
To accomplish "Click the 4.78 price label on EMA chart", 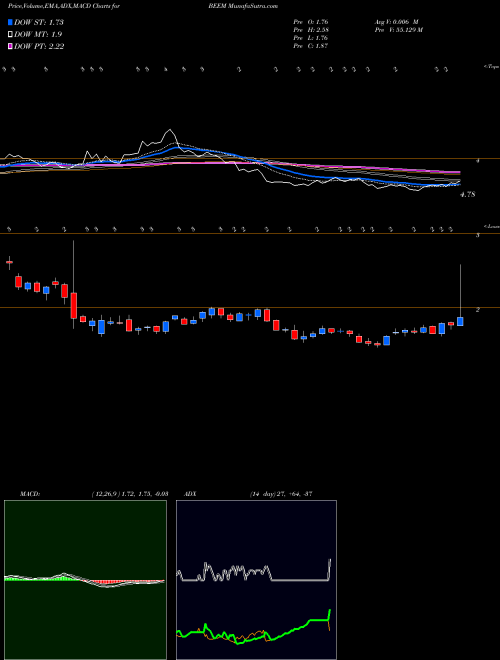I will click(x=468, y=194).
